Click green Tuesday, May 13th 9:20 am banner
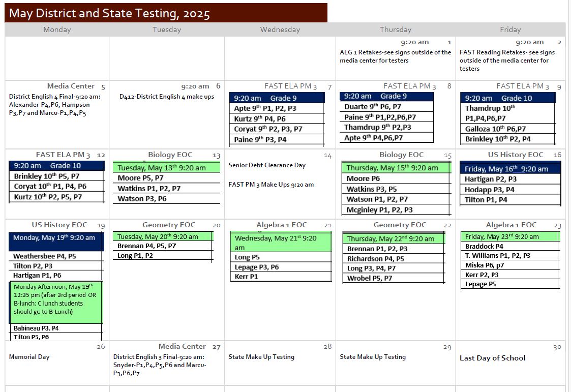 pyautogui.click(x=166, y=167)
